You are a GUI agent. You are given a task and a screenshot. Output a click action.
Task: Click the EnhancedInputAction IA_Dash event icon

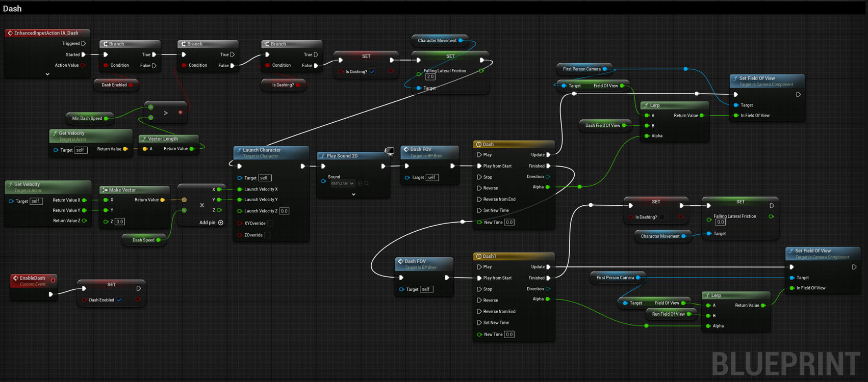click(10, 33)
